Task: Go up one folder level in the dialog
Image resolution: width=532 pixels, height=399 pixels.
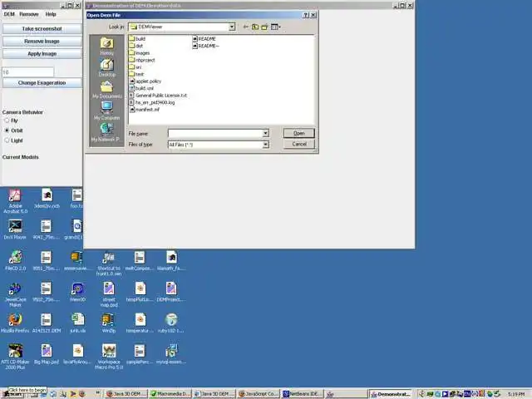Action: click(255, 27)
